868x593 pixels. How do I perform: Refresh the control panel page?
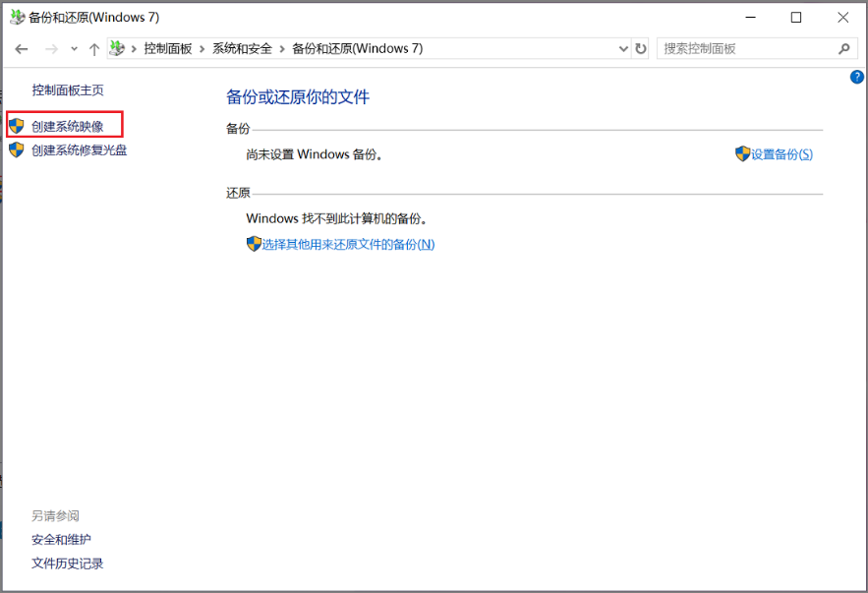click(641, 49)
